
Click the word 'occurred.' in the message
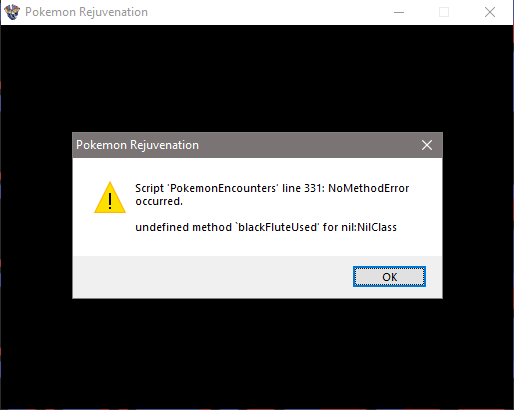[159, 201]
